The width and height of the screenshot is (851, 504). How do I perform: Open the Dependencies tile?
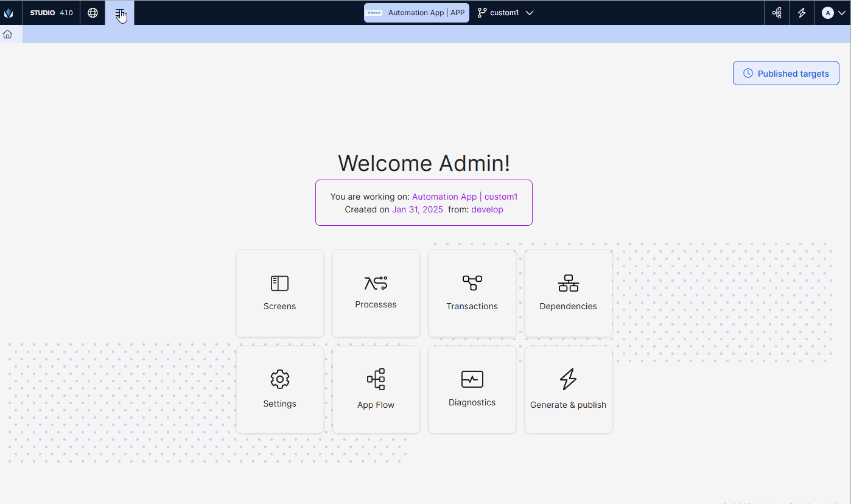568,293
